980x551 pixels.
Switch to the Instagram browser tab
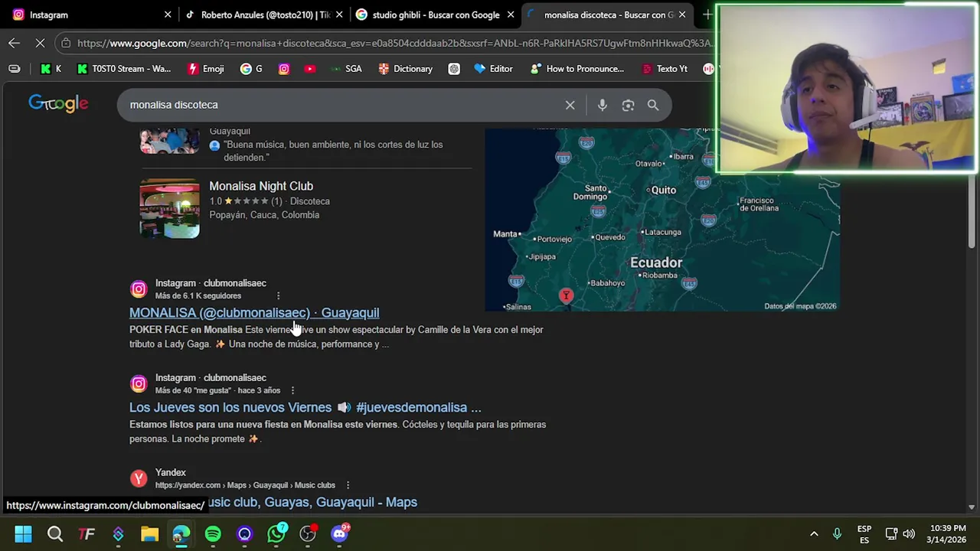point(88,15)
